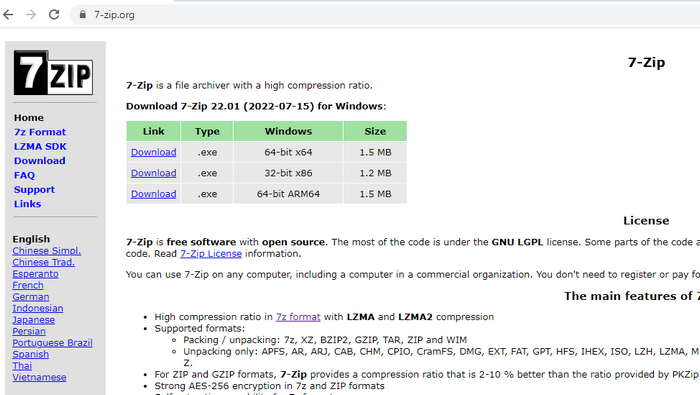This screenshot has width=700, height=395.
Task: Click the Size column header
Action: [x=375, y=131]
